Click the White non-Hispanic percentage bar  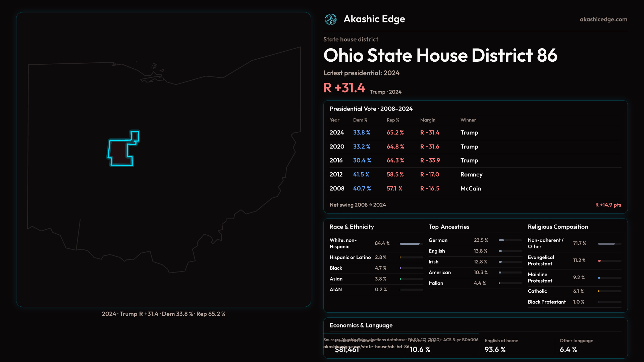pos(410,244)
